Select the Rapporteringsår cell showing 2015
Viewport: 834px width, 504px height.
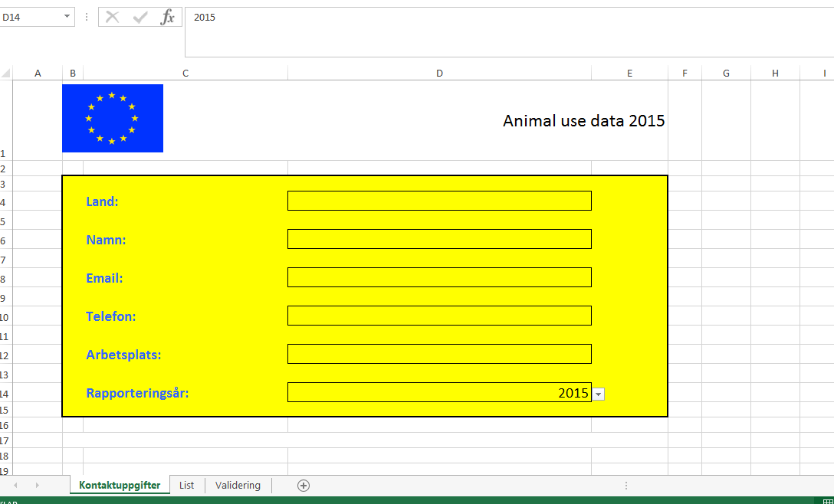coord(439,392)
